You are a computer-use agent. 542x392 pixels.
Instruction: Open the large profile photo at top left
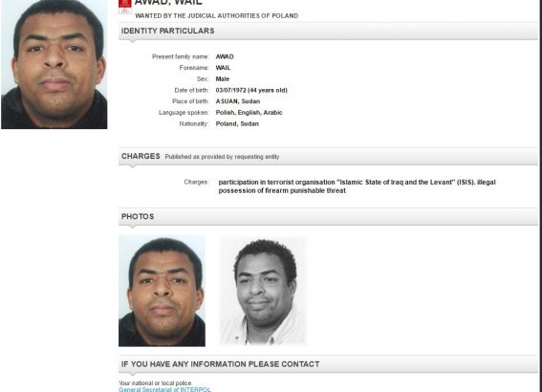click(x=54, y=64)
